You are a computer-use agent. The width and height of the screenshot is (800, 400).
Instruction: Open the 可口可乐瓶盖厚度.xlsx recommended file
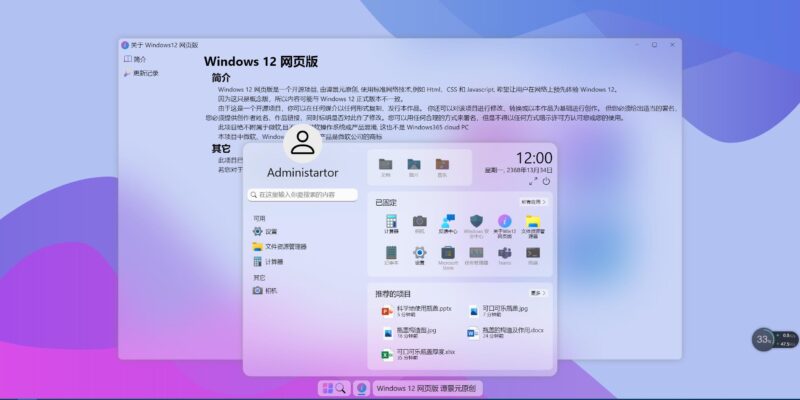418,354
